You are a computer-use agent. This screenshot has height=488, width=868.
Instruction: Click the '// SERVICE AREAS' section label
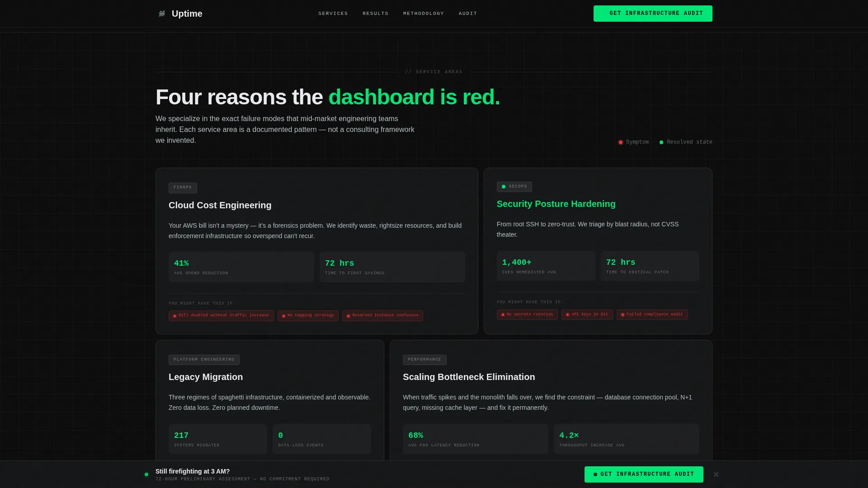(434, 72)
